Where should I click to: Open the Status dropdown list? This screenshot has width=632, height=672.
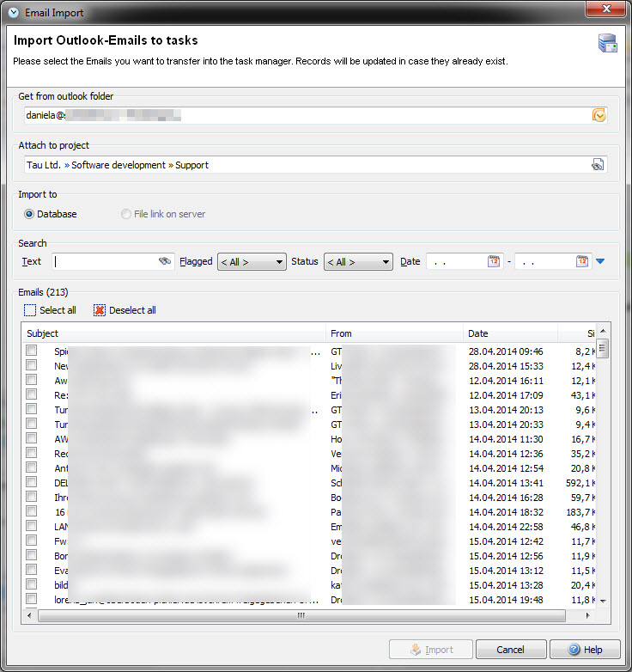(x=358, y=262)
